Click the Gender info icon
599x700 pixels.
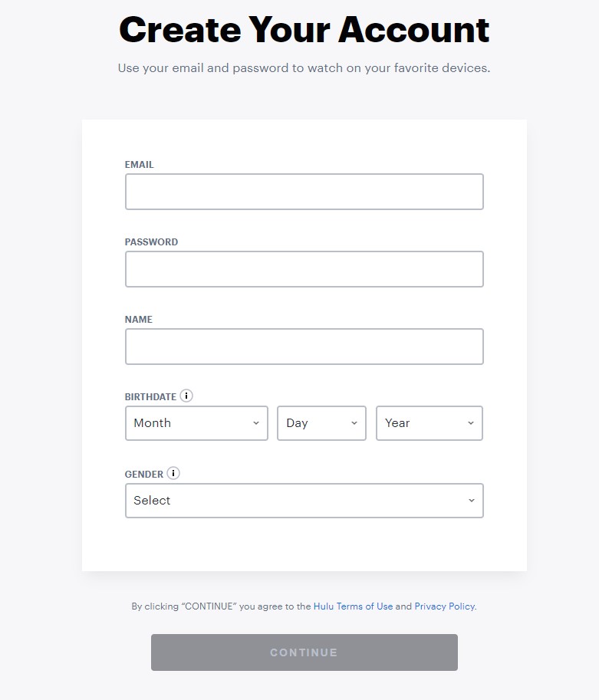click(173, 474)
